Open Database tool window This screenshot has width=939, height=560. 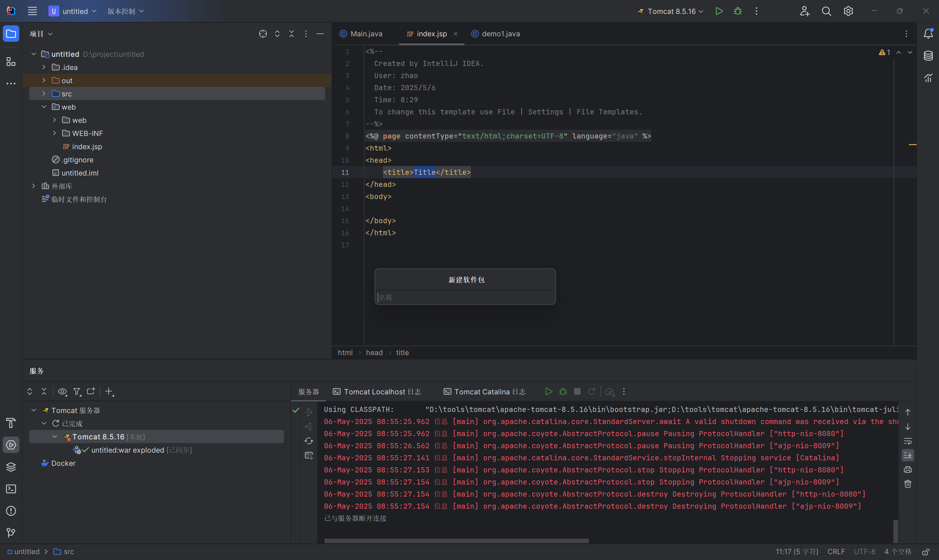coord(928,56)
